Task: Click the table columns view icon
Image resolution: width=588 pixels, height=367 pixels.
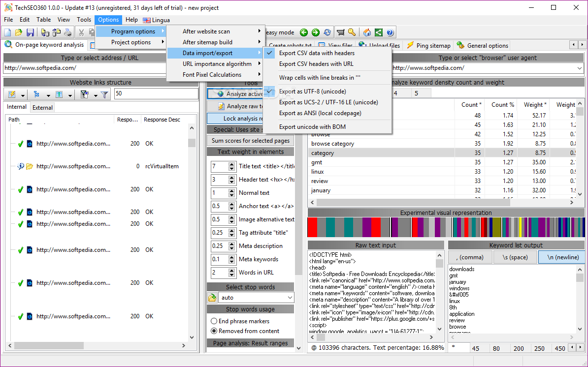Action: click(59, 94)
